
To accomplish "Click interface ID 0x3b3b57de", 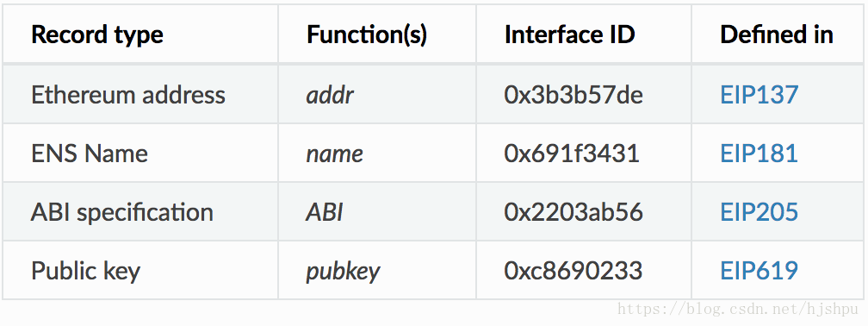I will (x=573, y=95).
